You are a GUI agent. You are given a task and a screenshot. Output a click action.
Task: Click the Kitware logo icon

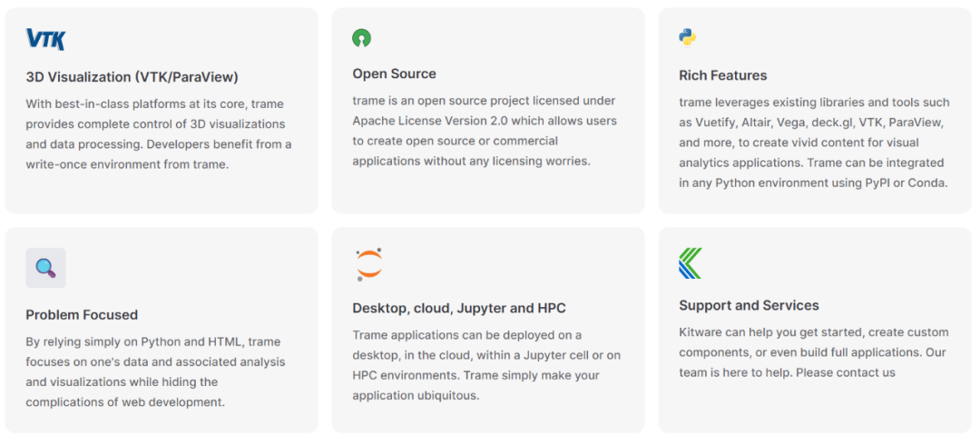(x=691, y=263)
